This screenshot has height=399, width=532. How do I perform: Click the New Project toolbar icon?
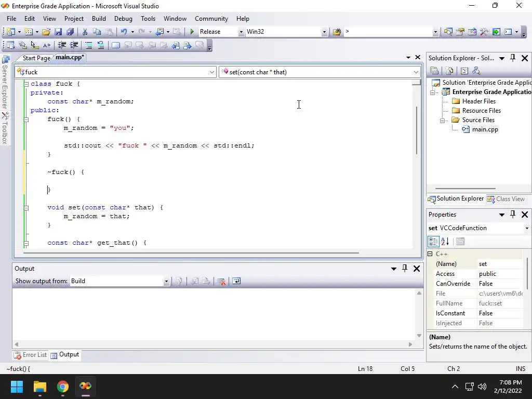pyautogui.click(x=10, y=32)
